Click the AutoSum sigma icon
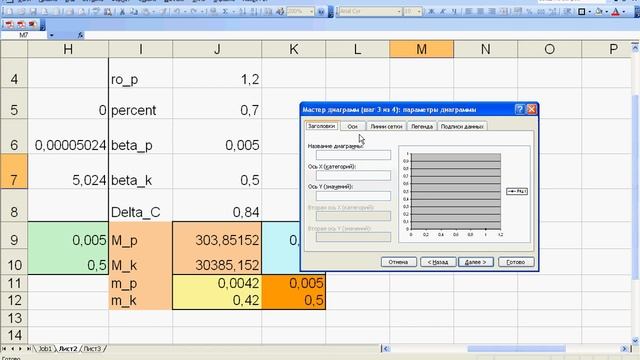The image size is (640, 360). 225,12
